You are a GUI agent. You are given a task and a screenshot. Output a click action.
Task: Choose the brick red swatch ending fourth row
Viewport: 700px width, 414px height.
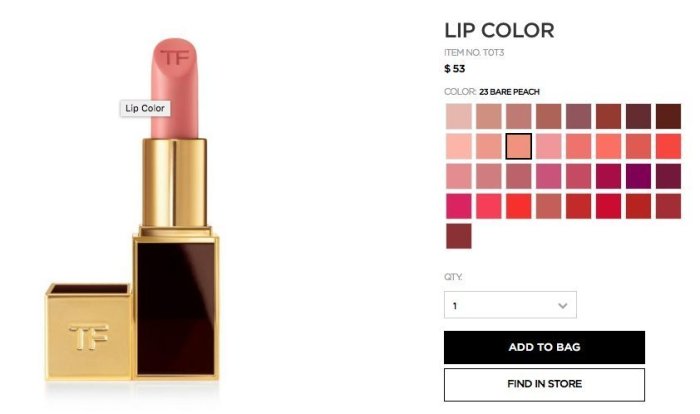point(668,206)
